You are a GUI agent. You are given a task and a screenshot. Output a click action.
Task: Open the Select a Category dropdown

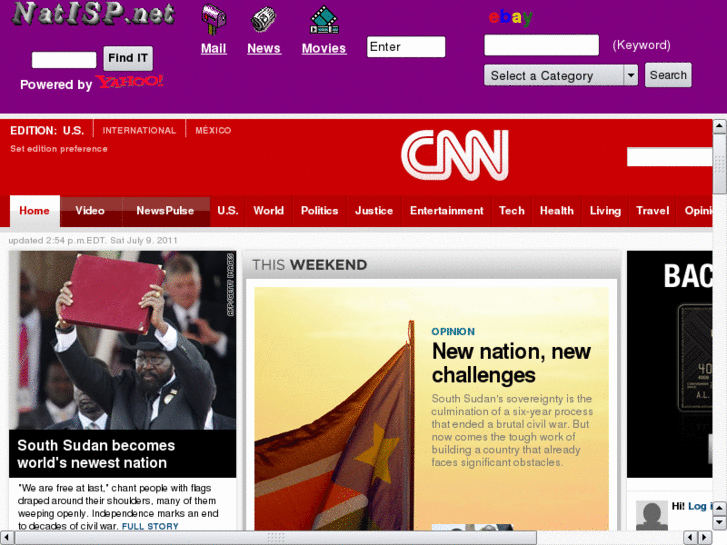[x=561, y=75]
